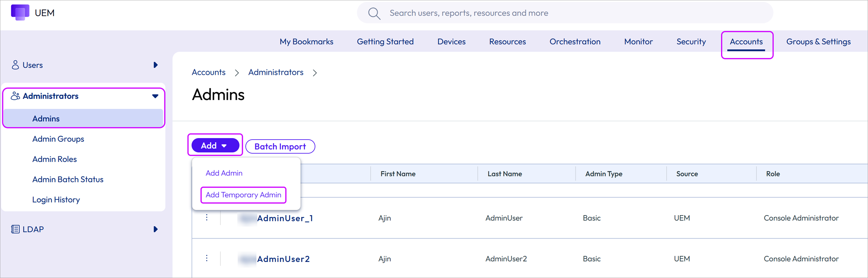Open Admin Roles in the sidebar
868x278 pixels.
(x=55, y=159)
